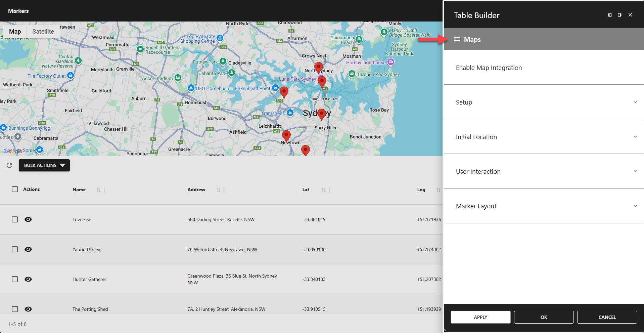Open the Love.Fish marker link
This screenshot has height=333, width=644.
[82, 219]
